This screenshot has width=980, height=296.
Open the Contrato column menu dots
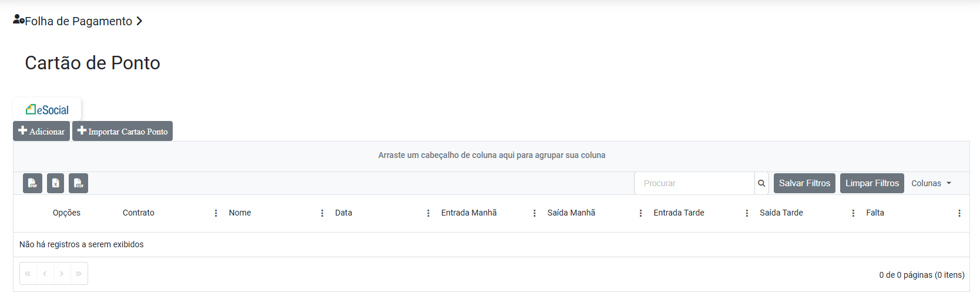216,213
